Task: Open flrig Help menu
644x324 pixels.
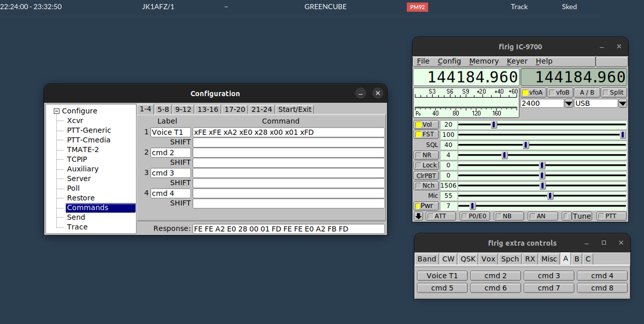Action: [544, 61]
